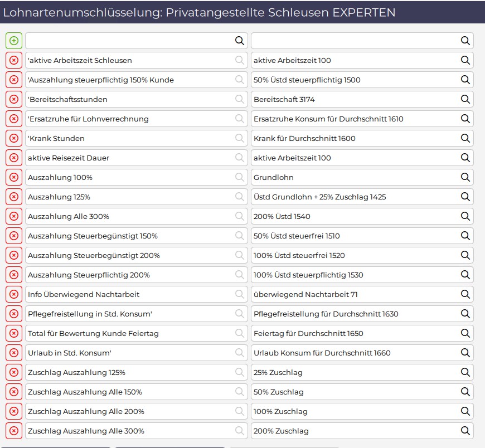Open lookup for '50% Üstd steuerfrei 1510'

465,235
